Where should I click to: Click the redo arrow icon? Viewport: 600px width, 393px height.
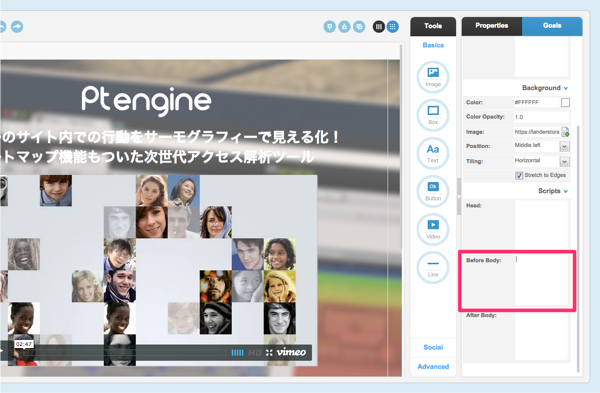tap(17, 26)
